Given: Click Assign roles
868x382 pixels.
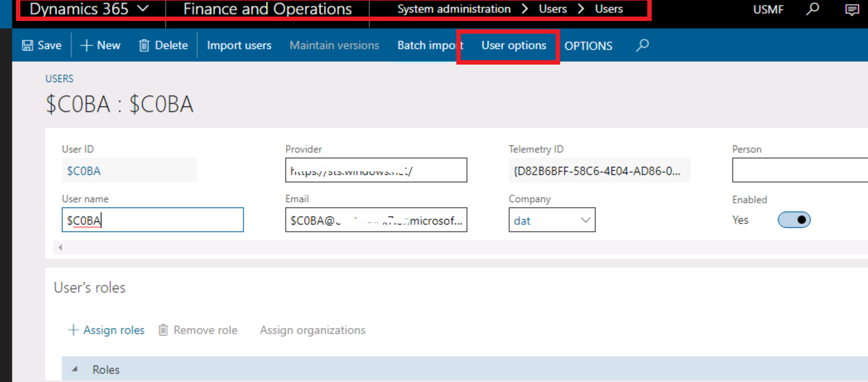Looking at the screenshot, I should click(106, 330).
